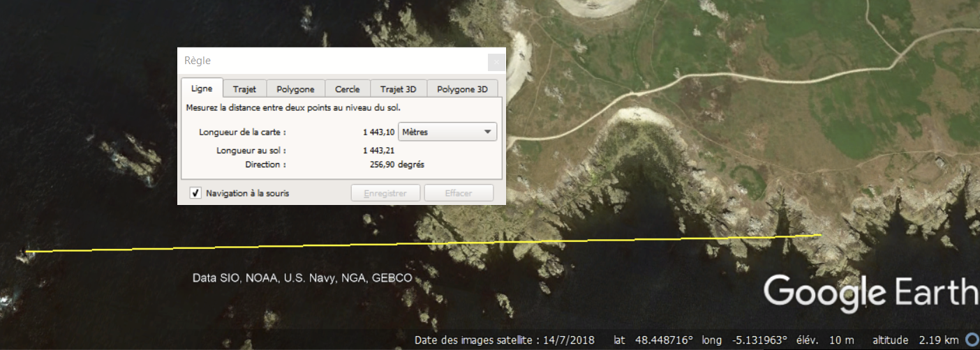Select the Ligne tab

click(202, 89)
